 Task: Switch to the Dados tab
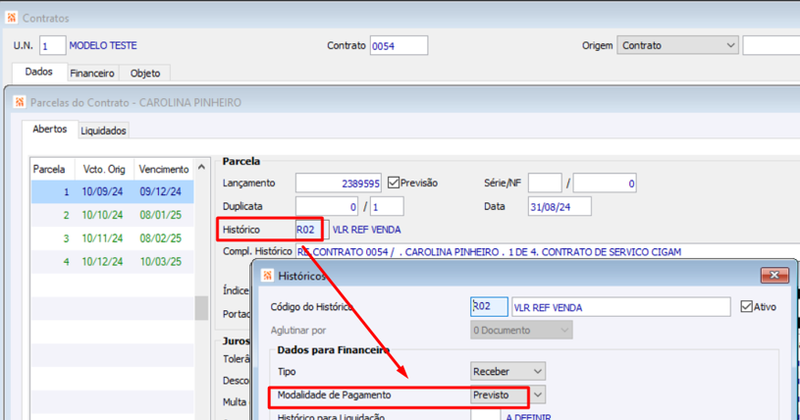pyautogui.click(x=39, y=72)
